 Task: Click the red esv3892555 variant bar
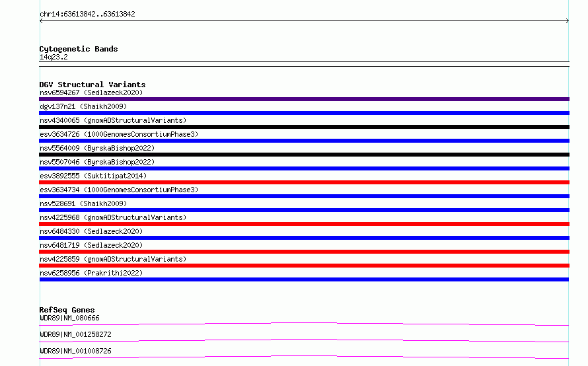tap(304, 182)
